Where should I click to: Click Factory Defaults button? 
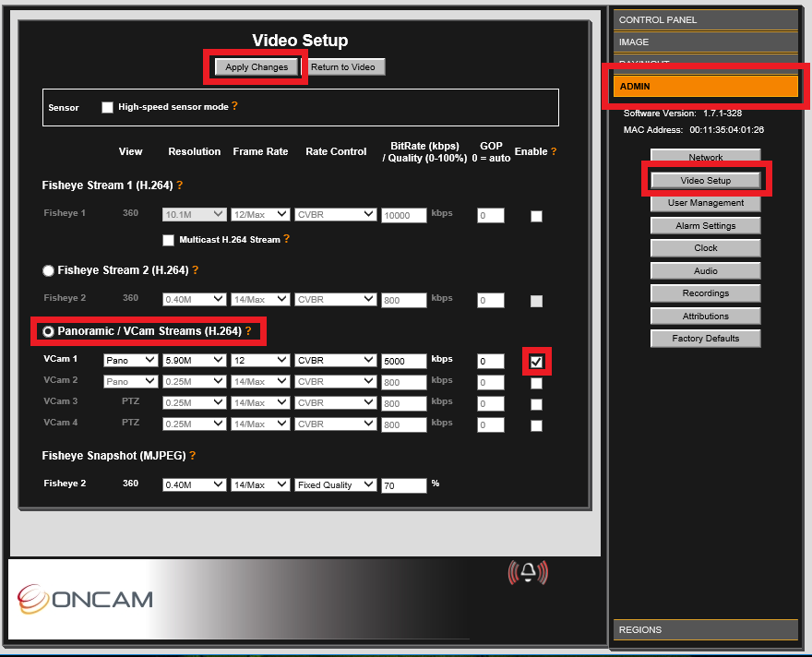tap(705, 339)
